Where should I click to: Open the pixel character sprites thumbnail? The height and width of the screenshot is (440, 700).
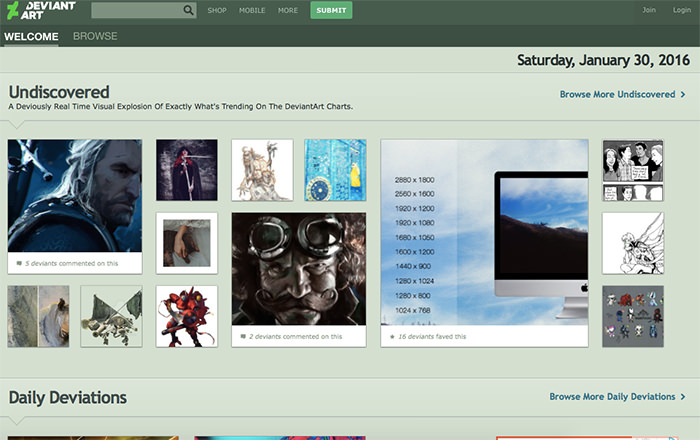(633, 316)
